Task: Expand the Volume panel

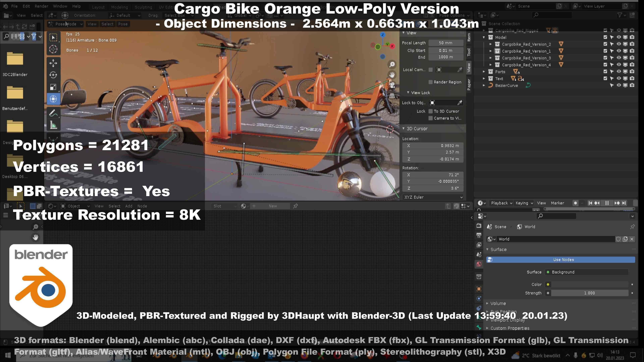Action: pos(487,303)
